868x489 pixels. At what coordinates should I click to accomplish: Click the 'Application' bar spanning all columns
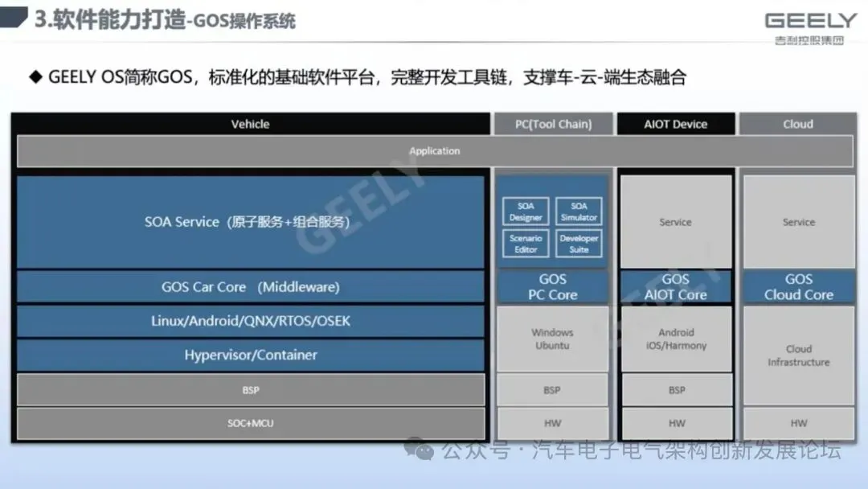click(x=435, y=151)
